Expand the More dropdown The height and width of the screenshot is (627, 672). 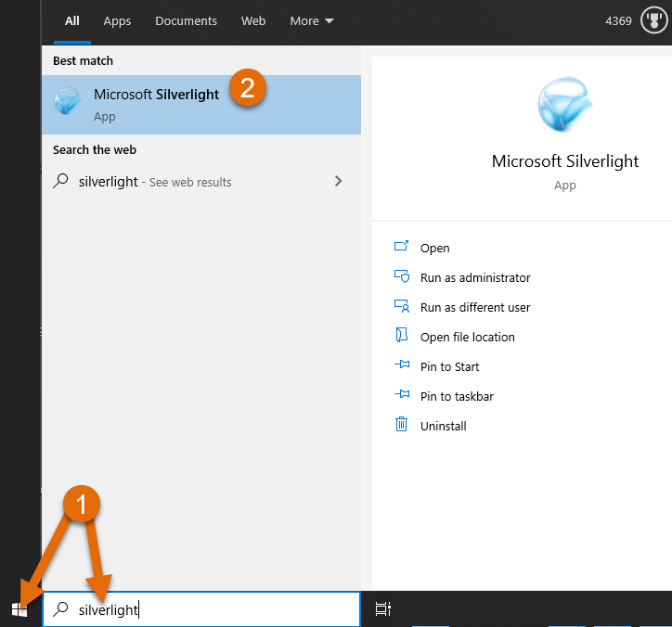point(312,21)
